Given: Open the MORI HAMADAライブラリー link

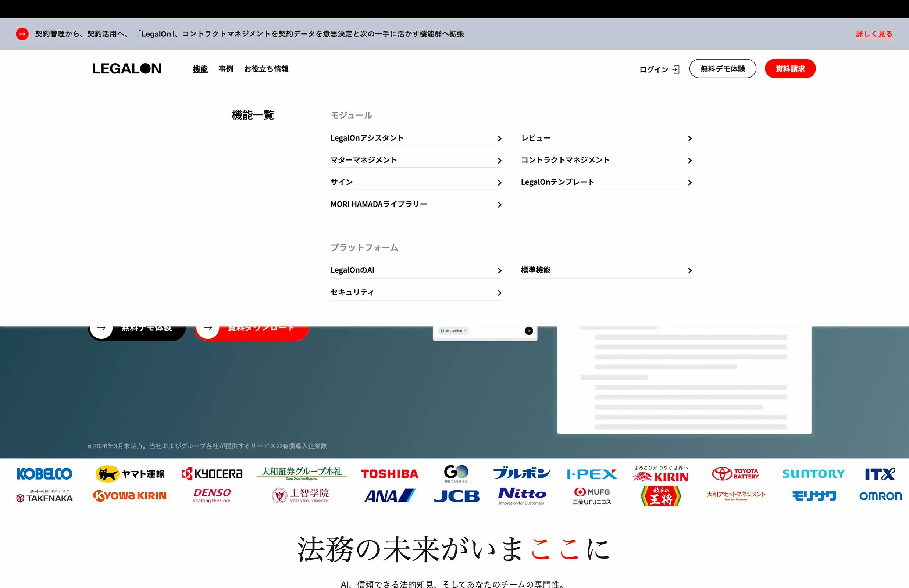Looking at the screenshot, I should 416,204.
